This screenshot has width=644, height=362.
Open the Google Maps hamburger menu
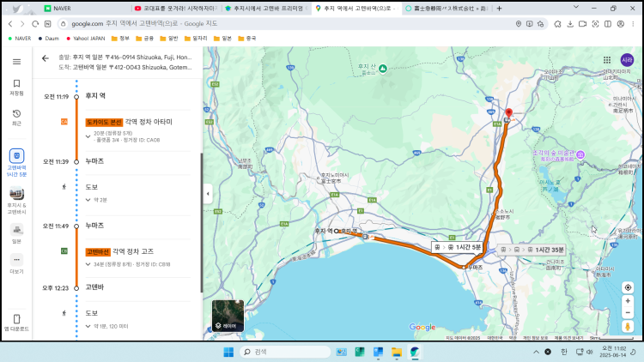coord(16,62)
